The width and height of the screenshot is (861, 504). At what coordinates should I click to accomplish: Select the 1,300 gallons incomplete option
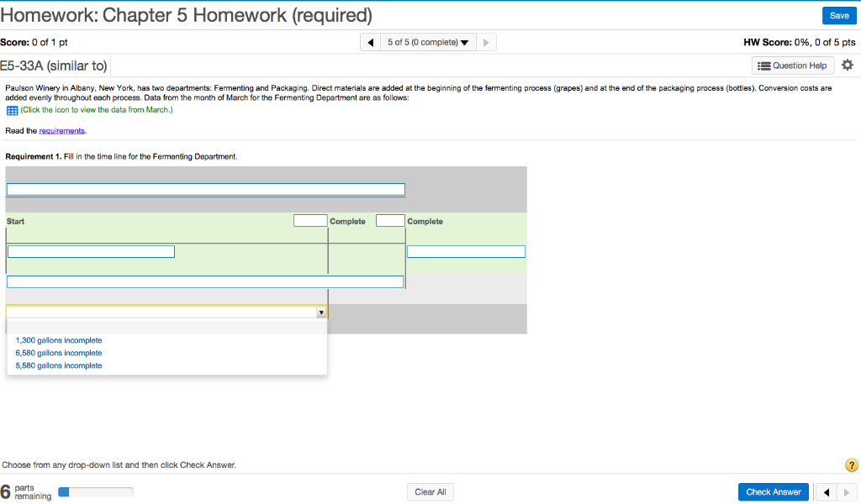57,340
